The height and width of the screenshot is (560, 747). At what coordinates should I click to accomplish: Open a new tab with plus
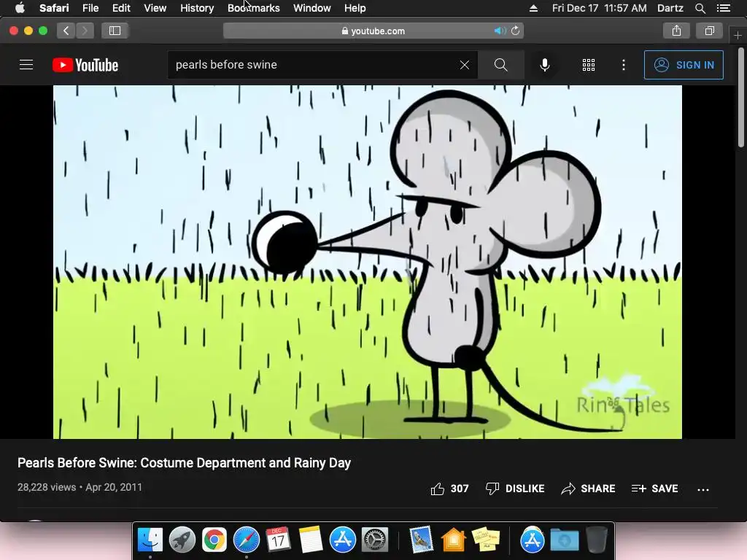(738, 35)
